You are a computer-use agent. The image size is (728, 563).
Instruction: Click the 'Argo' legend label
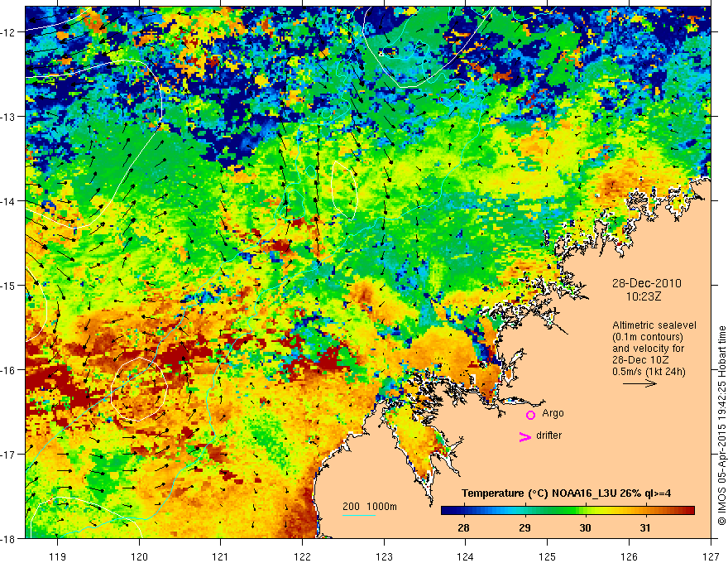(553, 413)
